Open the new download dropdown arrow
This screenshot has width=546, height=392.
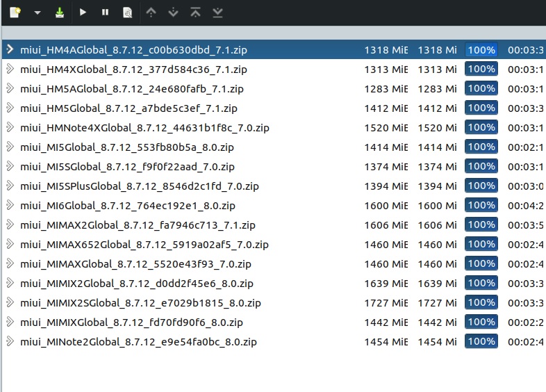click(38, 13)
